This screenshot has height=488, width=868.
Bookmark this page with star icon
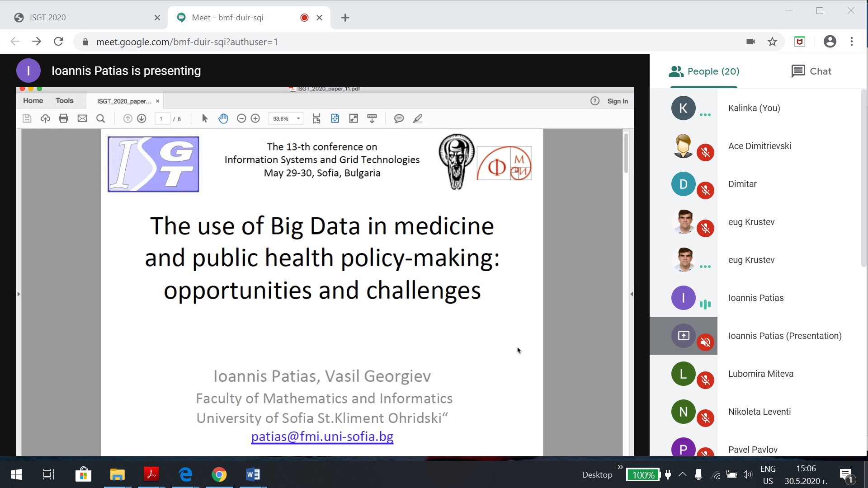pyautogui.click(x=772, y=42)
